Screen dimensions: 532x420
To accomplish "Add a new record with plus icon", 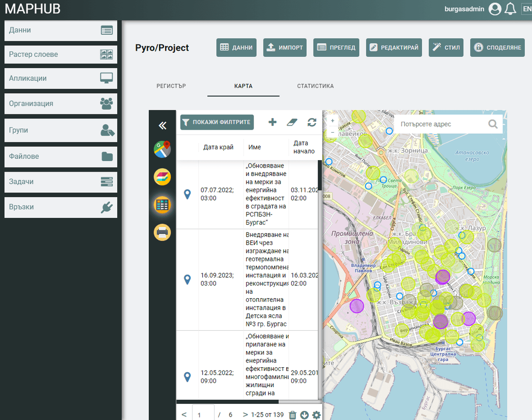I will pos(272,122).
